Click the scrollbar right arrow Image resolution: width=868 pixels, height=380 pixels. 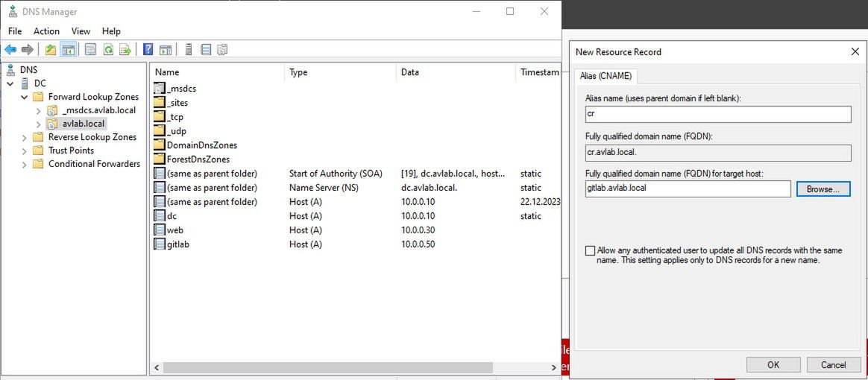click(x=554, y=367)
